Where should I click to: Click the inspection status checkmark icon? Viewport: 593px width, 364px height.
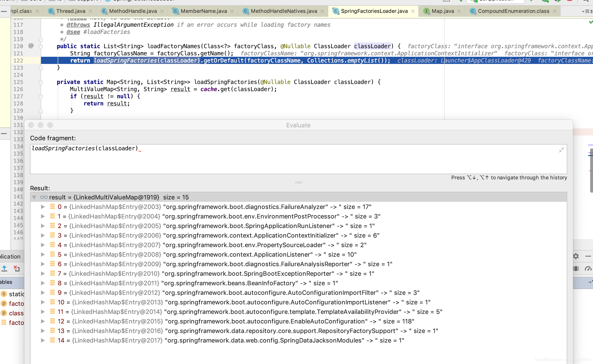591,22
